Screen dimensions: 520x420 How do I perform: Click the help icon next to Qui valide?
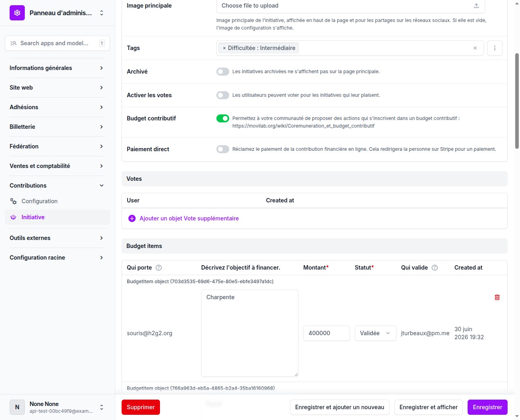(x=435, y=268)
